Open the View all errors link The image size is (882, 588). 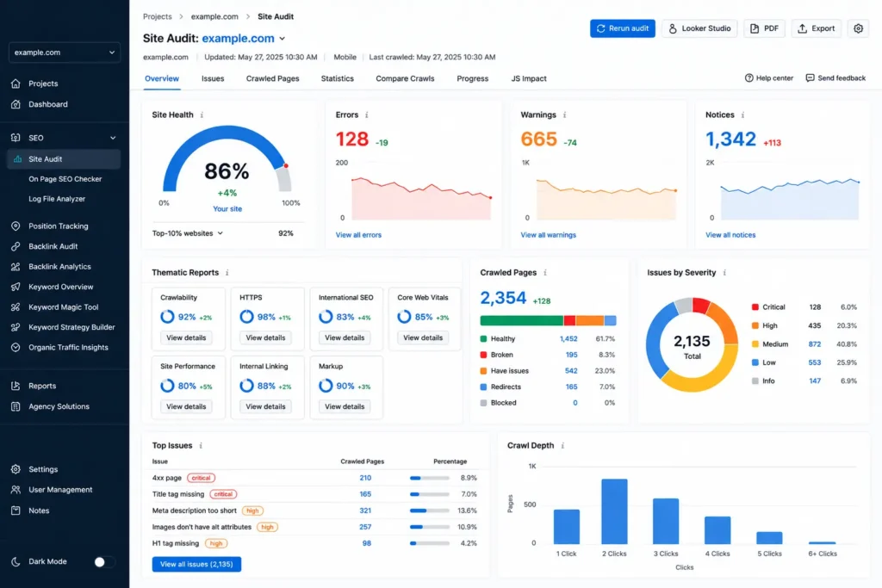click(358, 235)
